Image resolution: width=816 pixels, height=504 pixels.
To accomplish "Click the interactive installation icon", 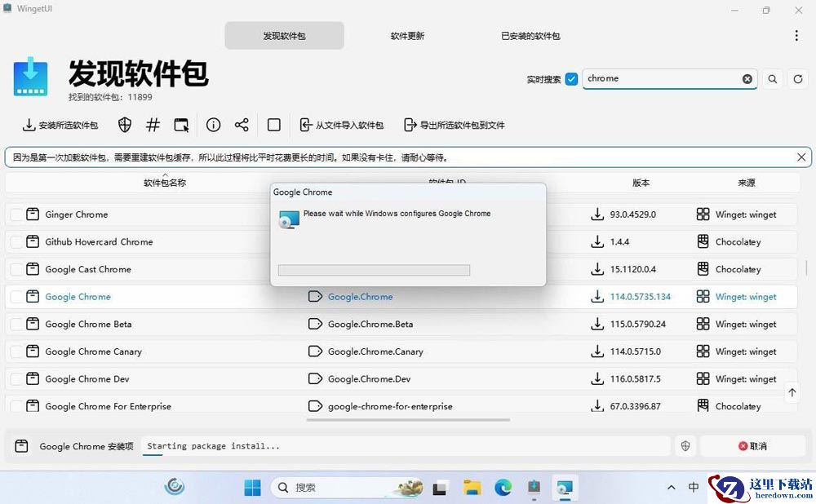I will pyautogui.click(x=181, y=125).
